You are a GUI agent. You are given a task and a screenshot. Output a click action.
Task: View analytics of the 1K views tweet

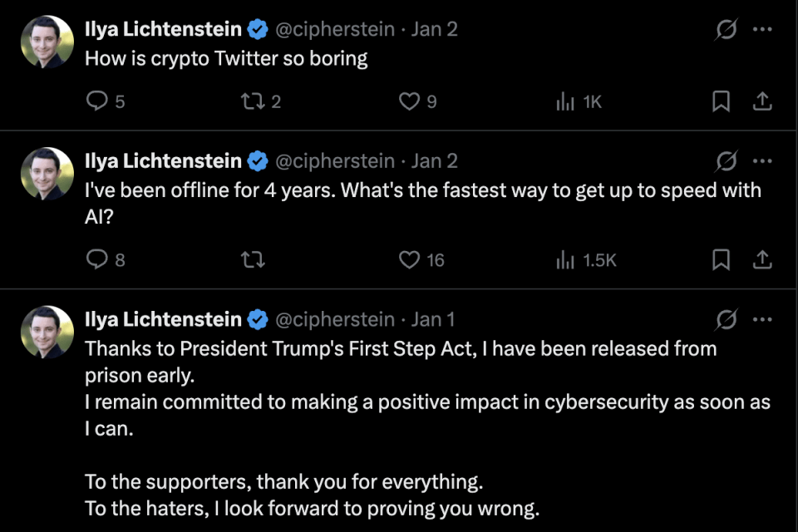coord(565,101)
